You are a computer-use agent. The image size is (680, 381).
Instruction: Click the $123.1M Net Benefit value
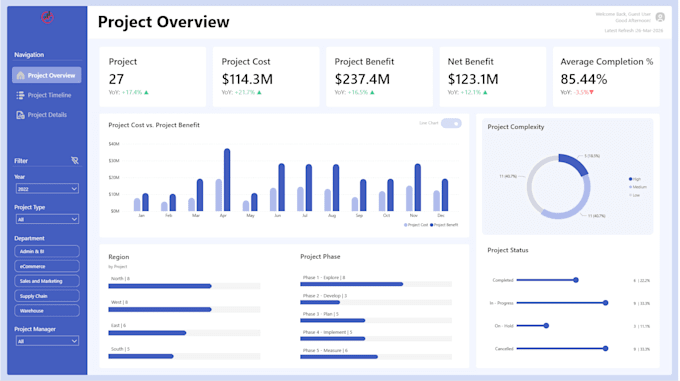[x=473, y=79]
